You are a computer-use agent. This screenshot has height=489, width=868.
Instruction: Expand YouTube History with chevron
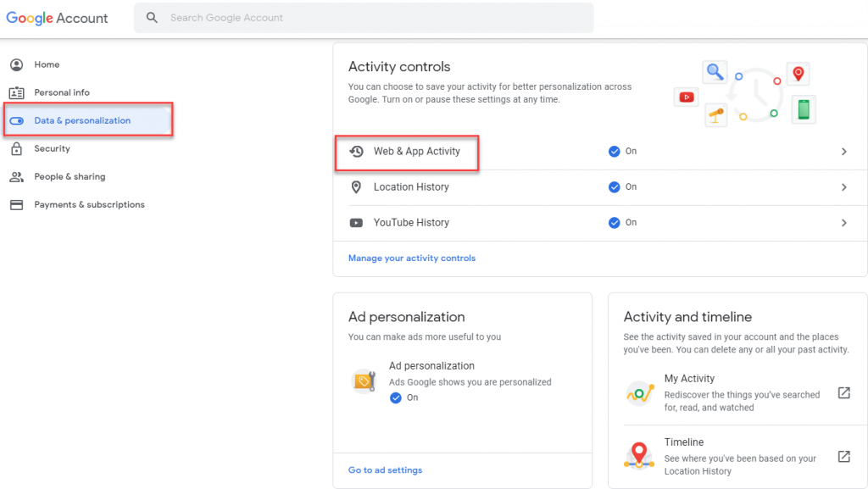[x=843, y=223]
